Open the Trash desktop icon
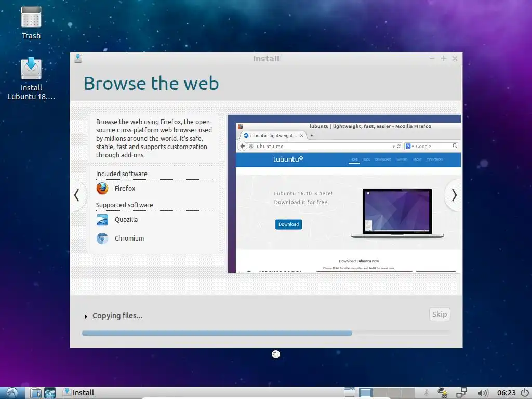The image size is (532, 399). [31, 22]
